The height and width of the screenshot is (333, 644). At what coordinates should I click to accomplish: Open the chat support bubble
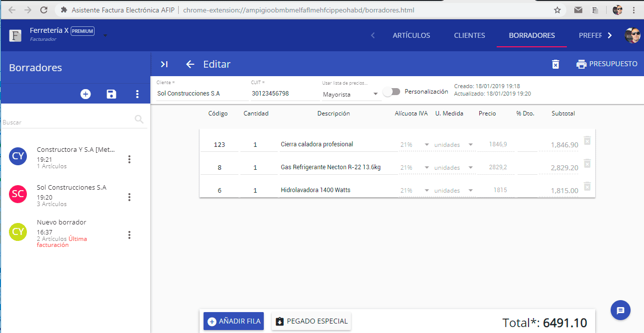point(620,311)
